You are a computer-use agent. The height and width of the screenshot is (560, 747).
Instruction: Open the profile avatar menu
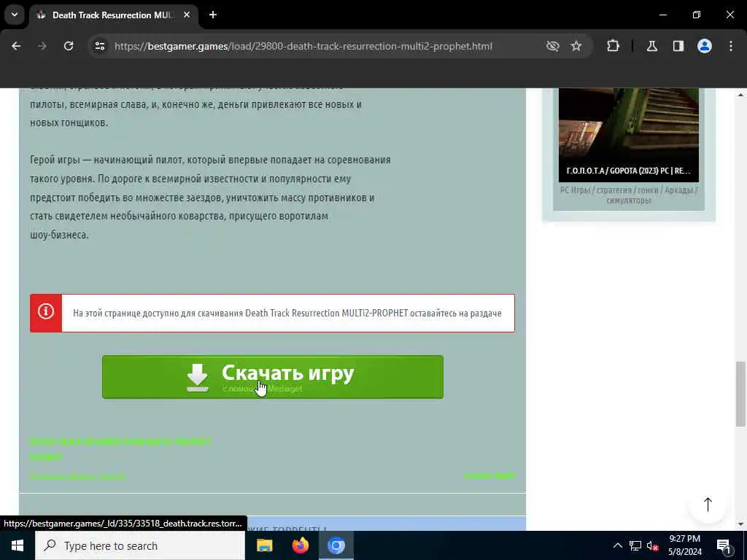coord(705,46)
